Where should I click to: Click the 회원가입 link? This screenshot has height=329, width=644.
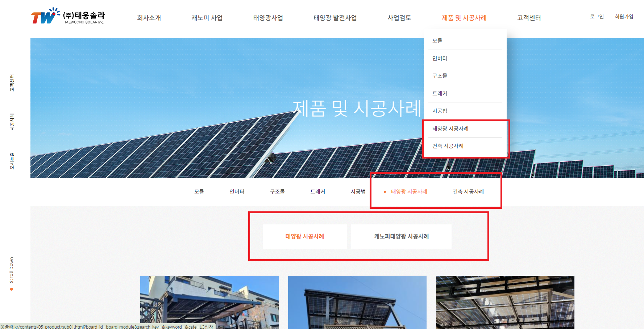point(624,17)
